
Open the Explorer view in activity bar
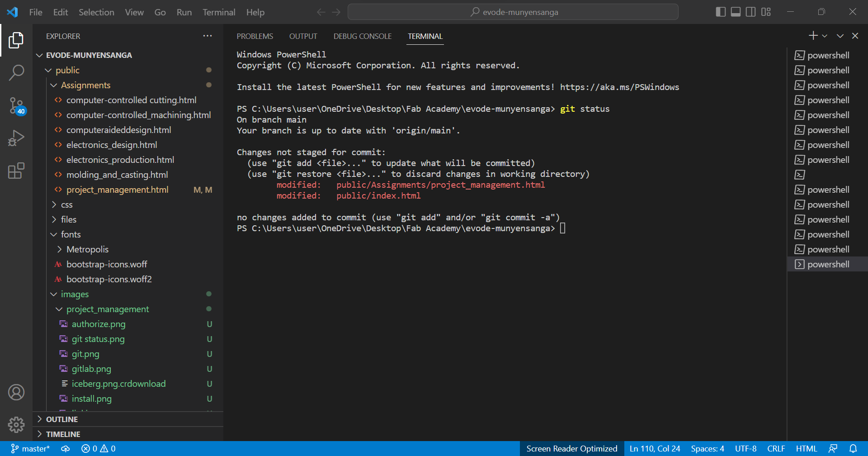point(16,40)
